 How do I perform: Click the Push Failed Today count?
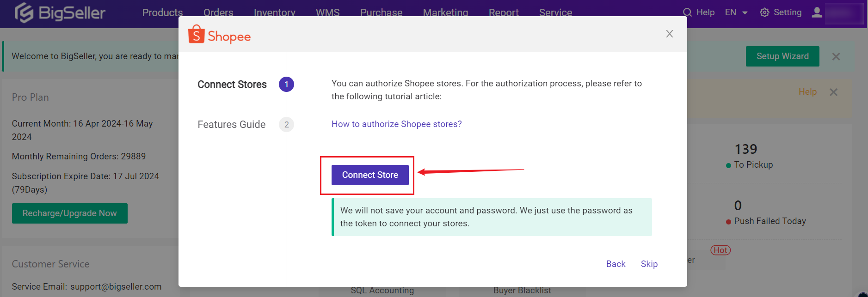point(738,205)
